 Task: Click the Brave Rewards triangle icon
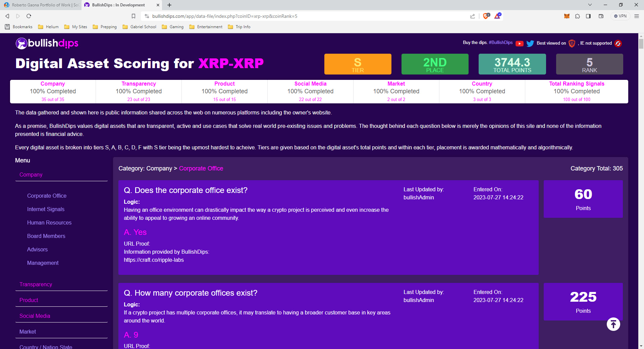(497, 16)
